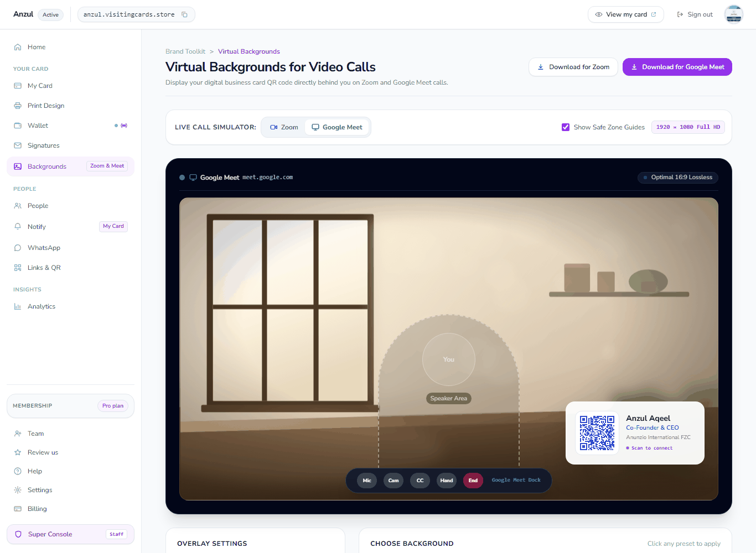Toggle CC captions in Meet dock
Viewport: 756px width, 553px height.
420,480
